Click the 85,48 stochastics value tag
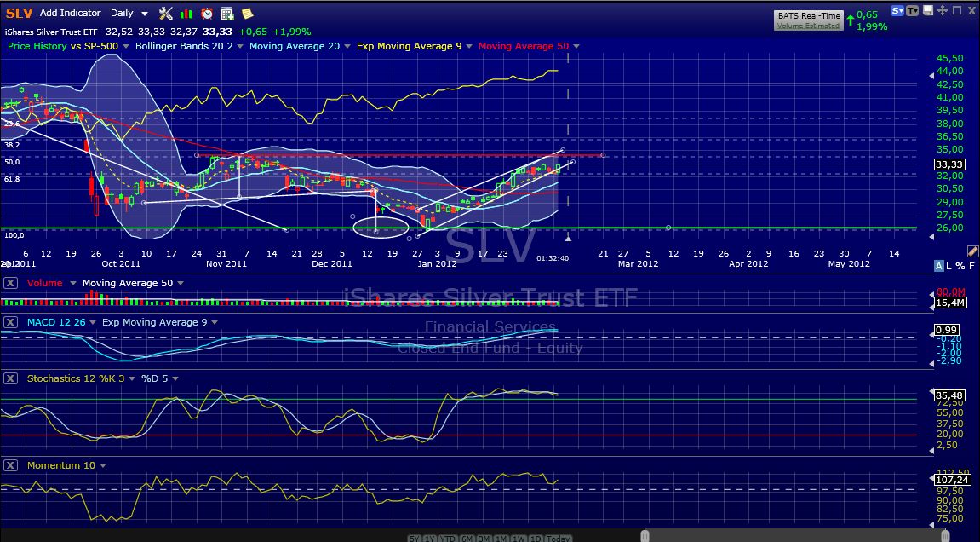 click(x=948, y=395)
